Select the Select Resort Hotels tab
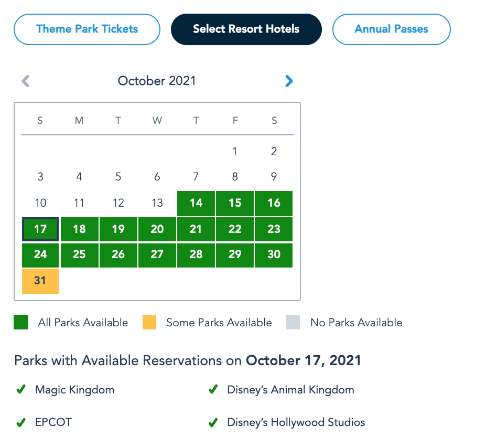This screenshot has height=448, width=497. click(246, 29)
